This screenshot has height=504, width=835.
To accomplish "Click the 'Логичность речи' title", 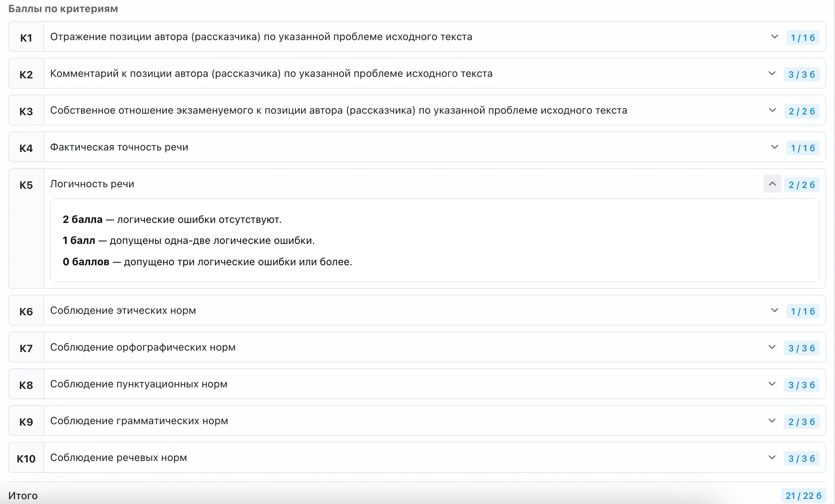I will (x=92, y=184).
